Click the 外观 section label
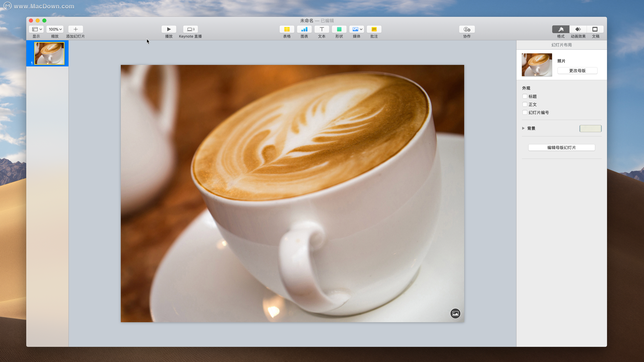 click(526, 88)
